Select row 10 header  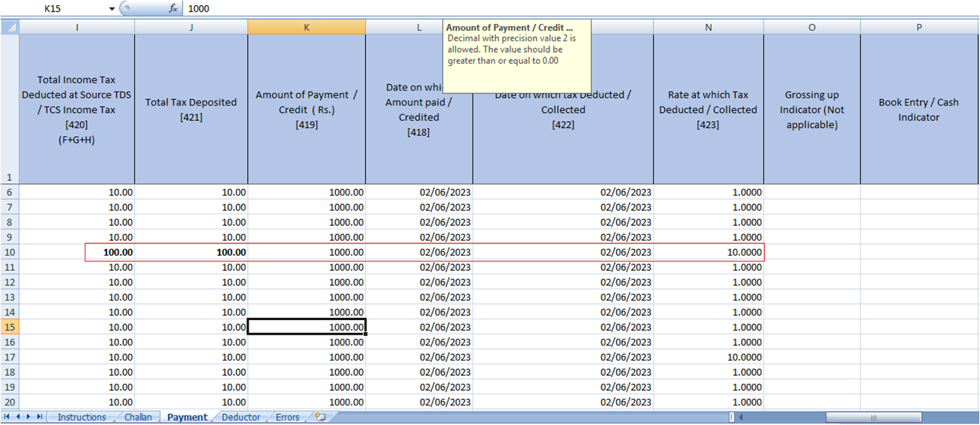9,252
